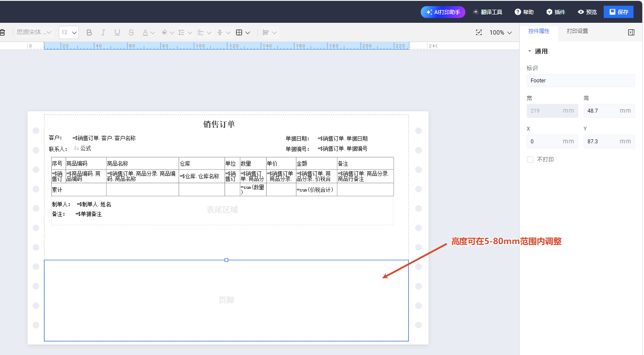Open the font size 12 dropdown
Image resolution: width=644 pixels, height=355 pixels.
tap(69, 32)
